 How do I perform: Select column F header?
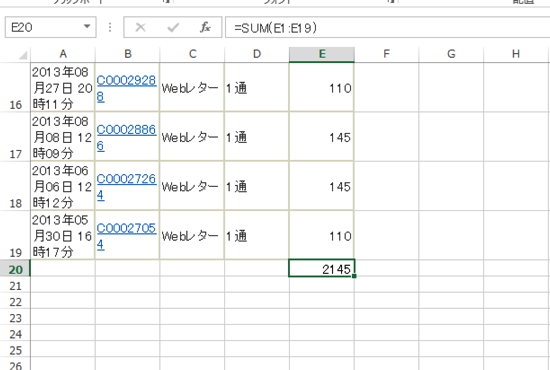(386, 54)
